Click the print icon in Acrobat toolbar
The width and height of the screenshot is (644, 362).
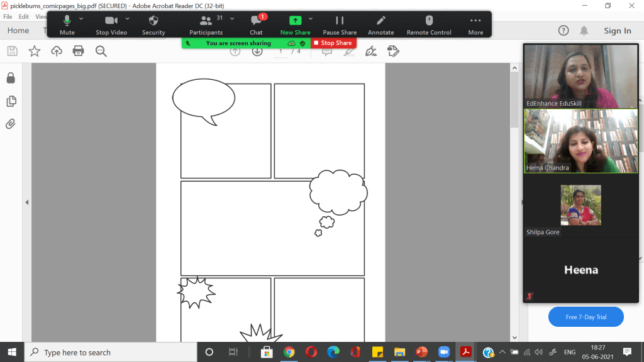[x=79, y=51]
